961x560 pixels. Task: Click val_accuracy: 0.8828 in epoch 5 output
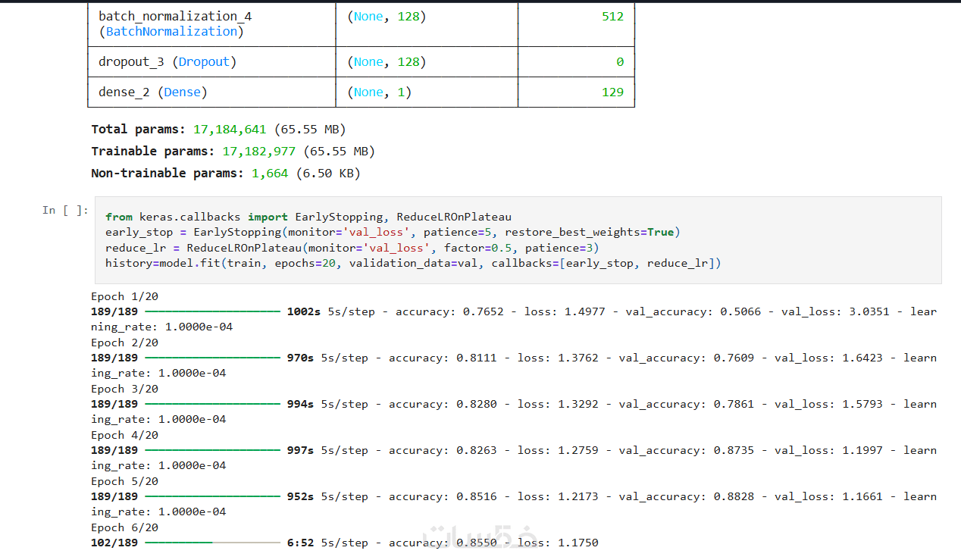687,496
